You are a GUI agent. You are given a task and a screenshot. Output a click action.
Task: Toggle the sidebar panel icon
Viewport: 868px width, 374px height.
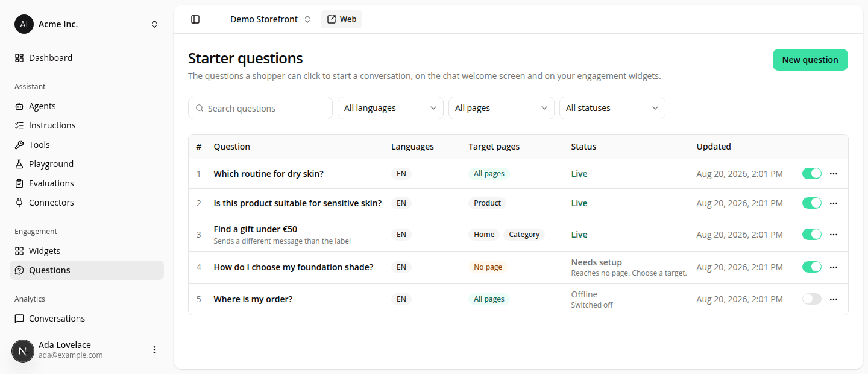tap(195, 19)
